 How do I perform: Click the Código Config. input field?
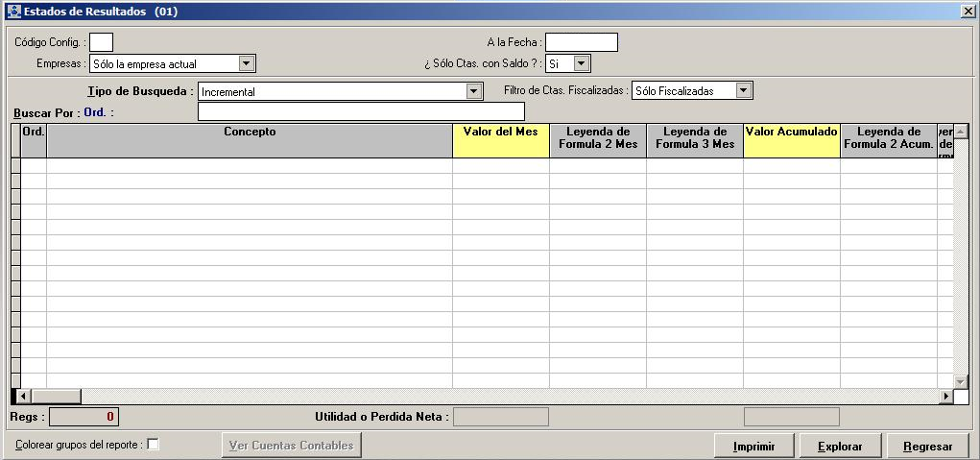click(x=101, y=42)
